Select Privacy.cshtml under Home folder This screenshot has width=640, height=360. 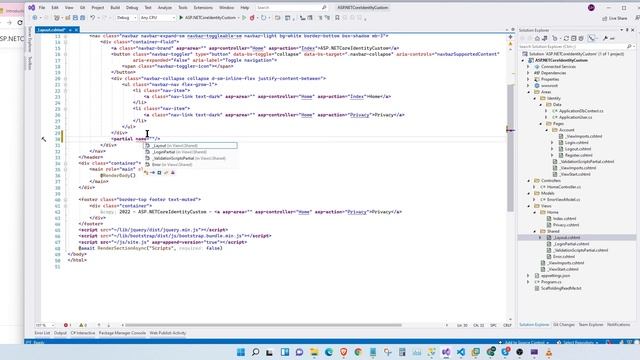pos(566,225)
